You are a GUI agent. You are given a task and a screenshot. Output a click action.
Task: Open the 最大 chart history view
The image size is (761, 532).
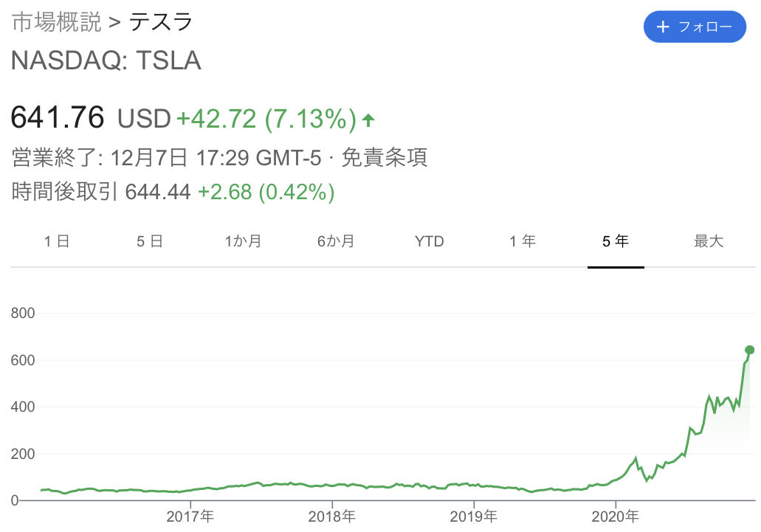pos(709,241)
